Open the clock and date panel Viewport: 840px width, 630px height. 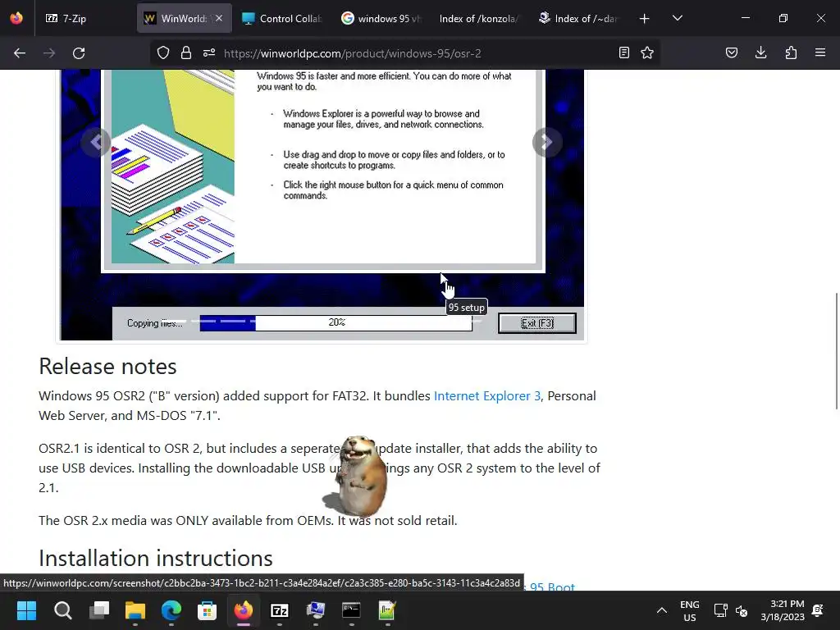point(782,610)
